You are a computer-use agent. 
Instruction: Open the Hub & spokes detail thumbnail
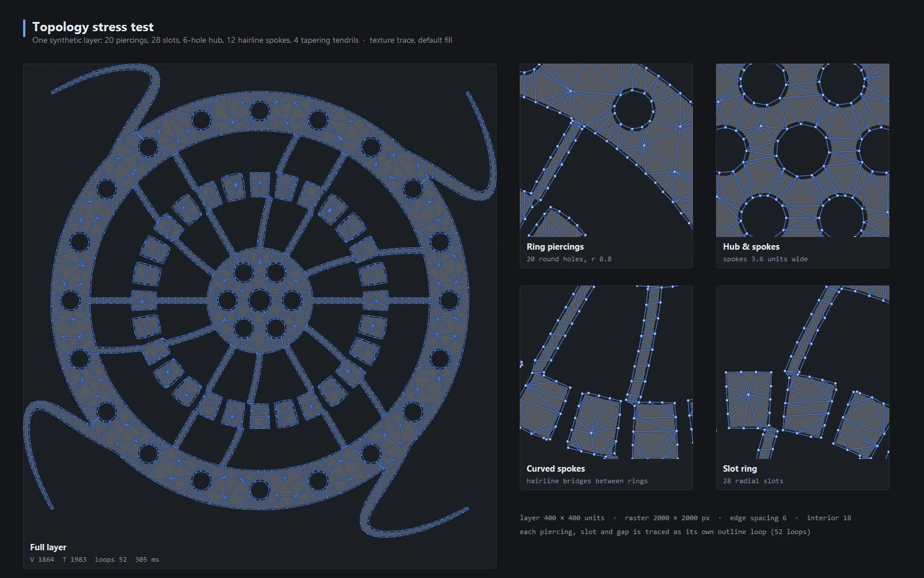coord(803,150)
